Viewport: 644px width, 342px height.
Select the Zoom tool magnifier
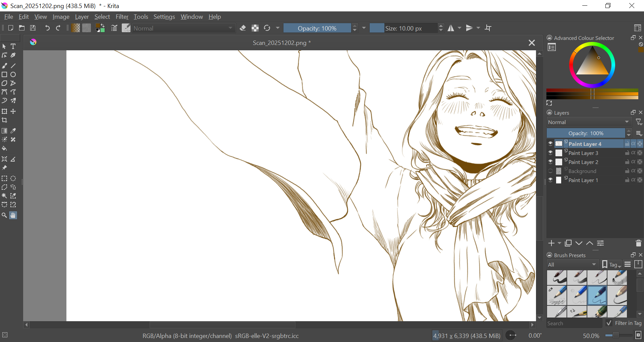tap(4, 215)
